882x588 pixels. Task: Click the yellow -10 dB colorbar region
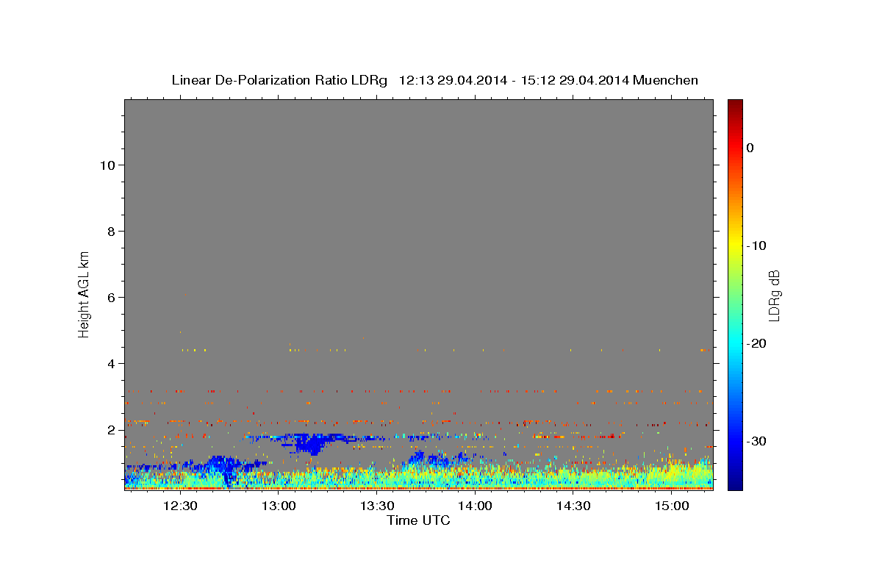point(735,245)
